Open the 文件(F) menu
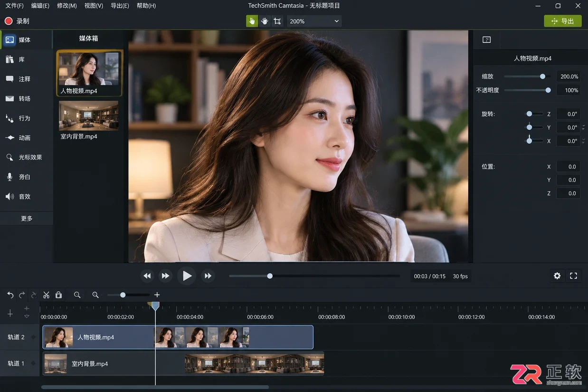The height and width of the screenshot is (392, 588). tap(14, 6)
